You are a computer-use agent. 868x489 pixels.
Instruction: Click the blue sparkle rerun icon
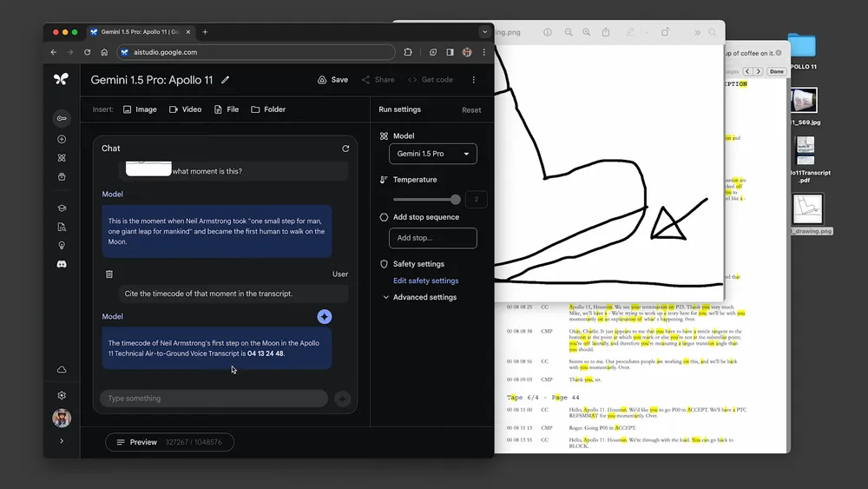(x=325, y=317)
